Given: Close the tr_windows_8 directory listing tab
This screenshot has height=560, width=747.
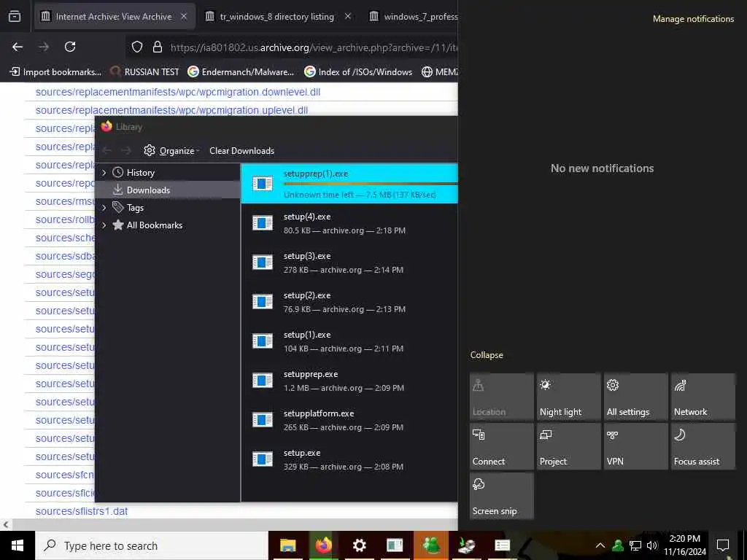Looking at the screenshot, I should 348,17.
